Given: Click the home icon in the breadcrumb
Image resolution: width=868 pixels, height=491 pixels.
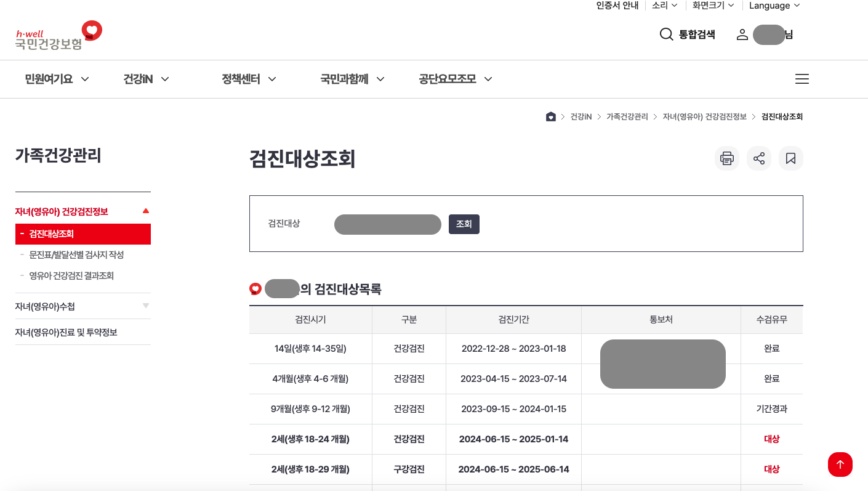Looking at the screenshot, I should tap(550, 116).
